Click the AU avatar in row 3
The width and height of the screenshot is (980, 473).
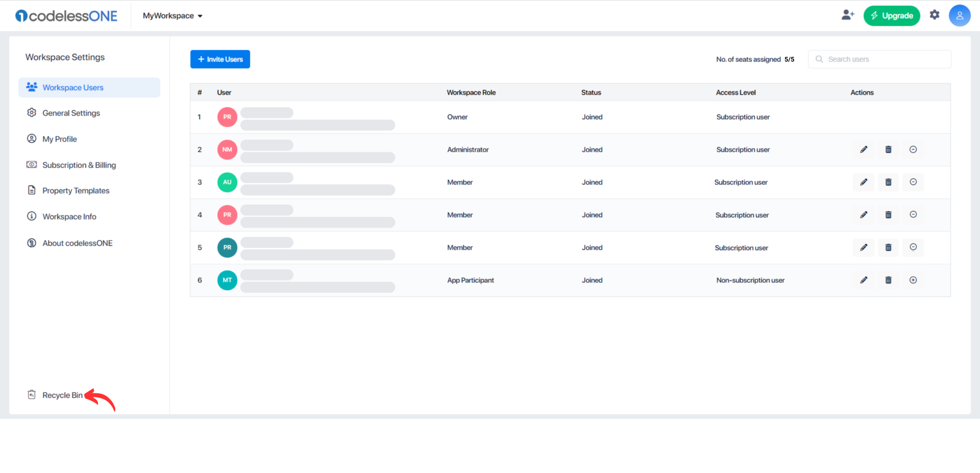tap(227, 182)
